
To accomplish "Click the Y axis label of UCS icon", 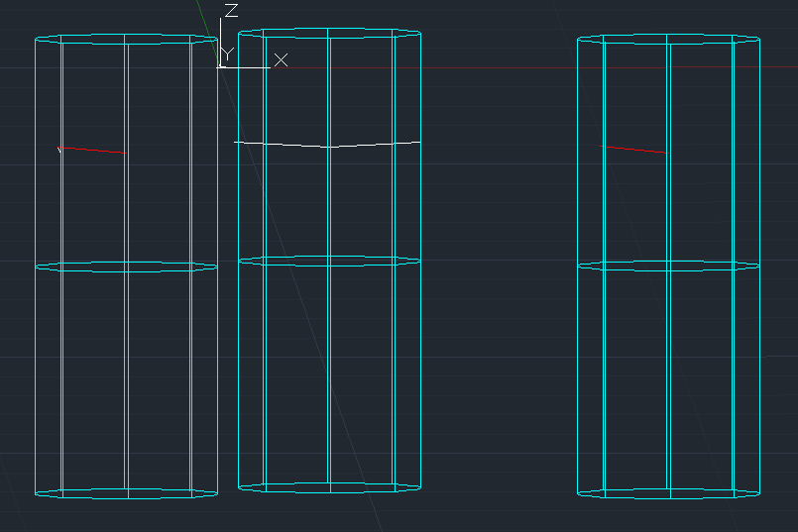I will coord(227,53).
